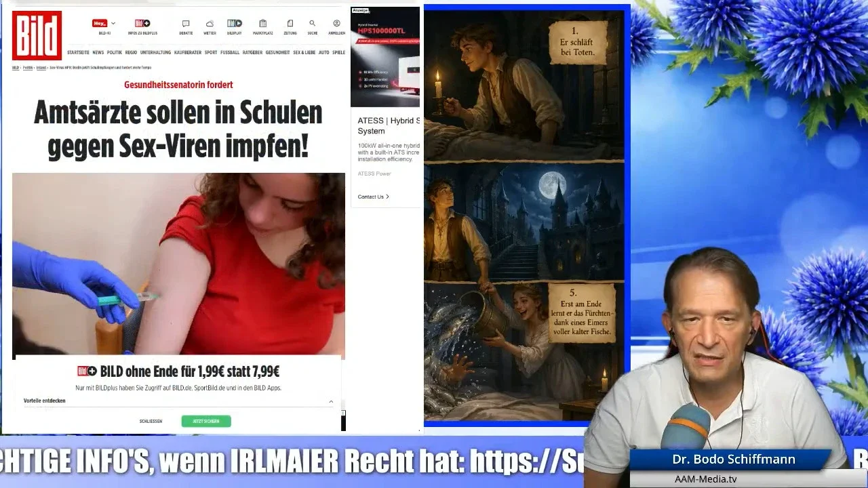
Task: Open Infos zu BILDplus icon
Action: (142, 23)
